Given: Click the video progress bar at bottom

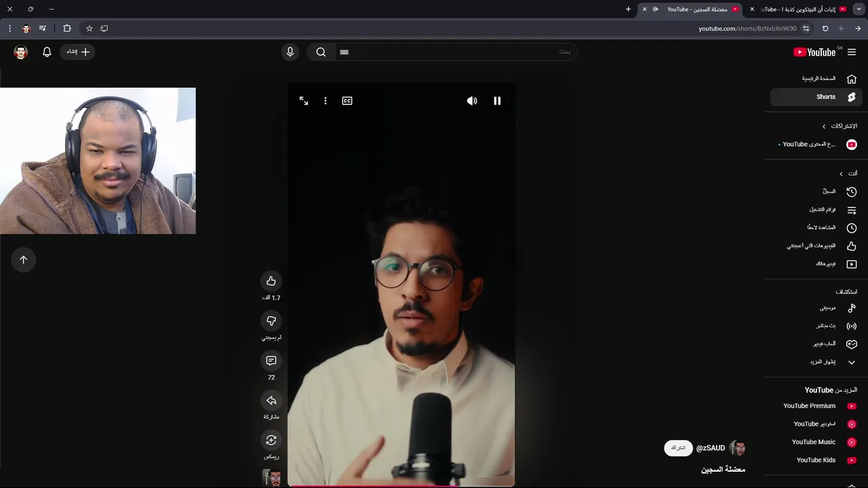Looking at the screenshot, I should [401, 485].
